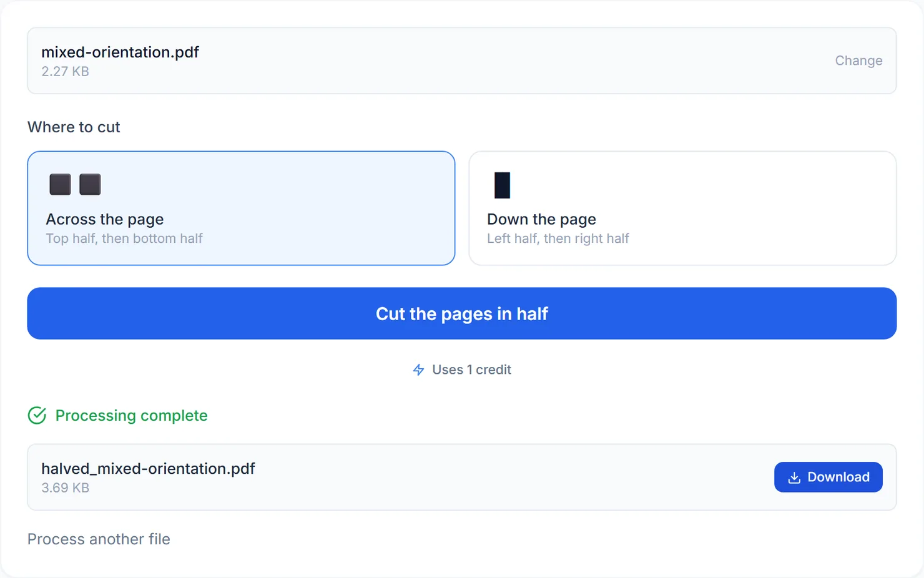Click the Process another file link
The width and height of the screenshot is (924, 578).
click(x=99, y=539)
